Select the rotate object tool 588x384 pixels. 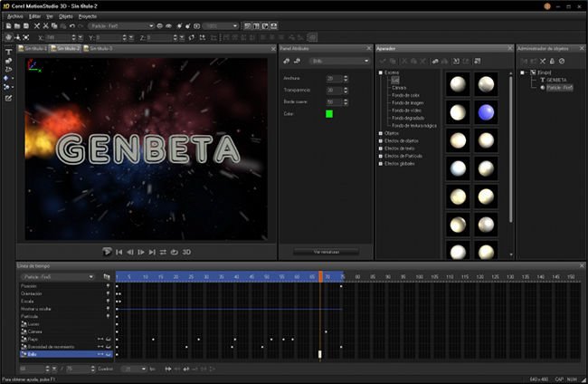[17, 37]
